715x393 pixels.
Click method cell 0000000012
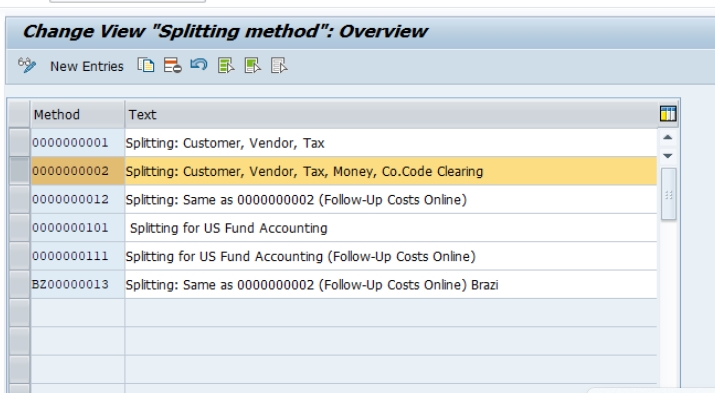78,199
